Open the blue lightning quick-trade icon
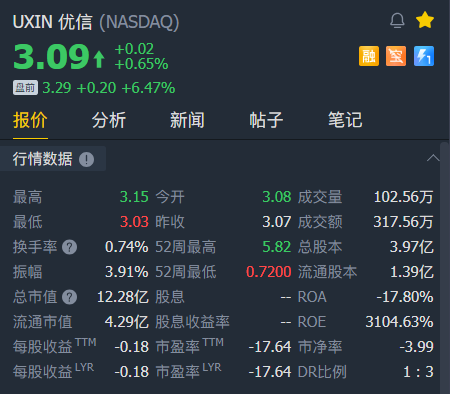The image size is (450, 394). pyautogui.click(x=424, y=56)
